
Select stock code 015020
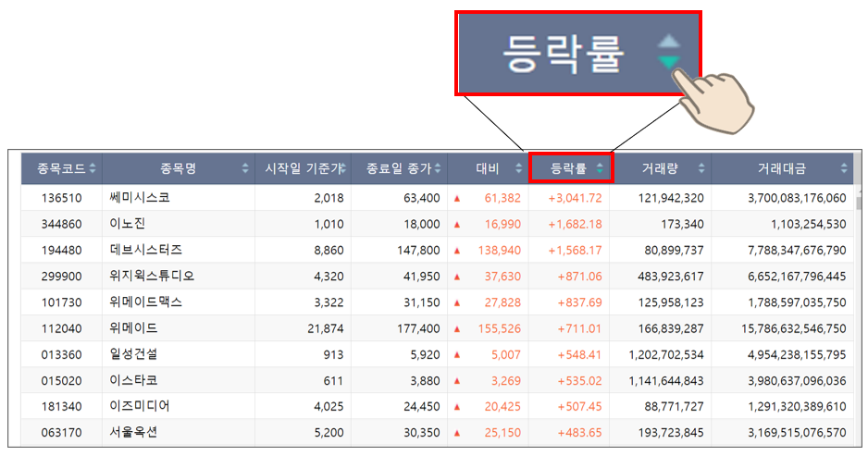(61, 381)
